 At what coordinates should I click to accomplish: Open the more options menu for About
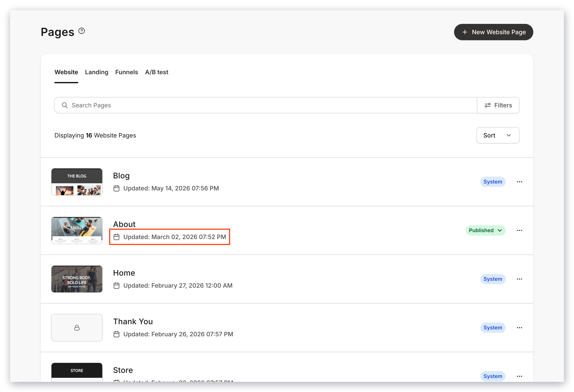point(519,230)
